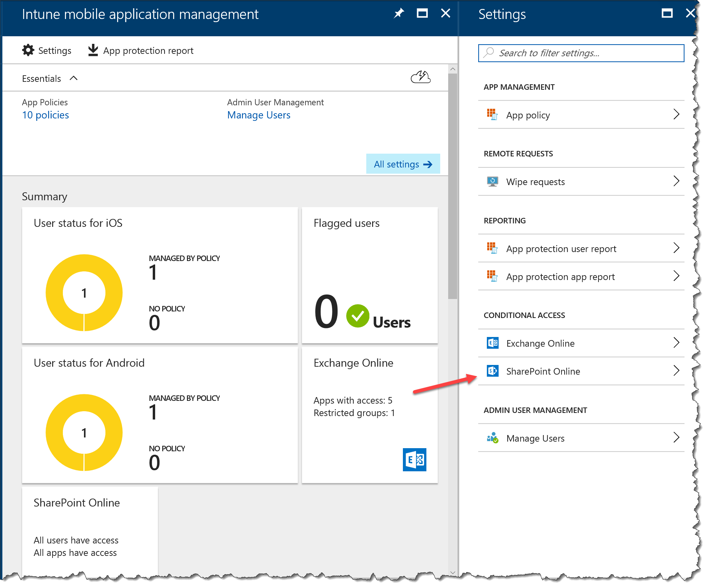Maximize the Settings blade
The image size is (708, 588).
coord(667,13)
